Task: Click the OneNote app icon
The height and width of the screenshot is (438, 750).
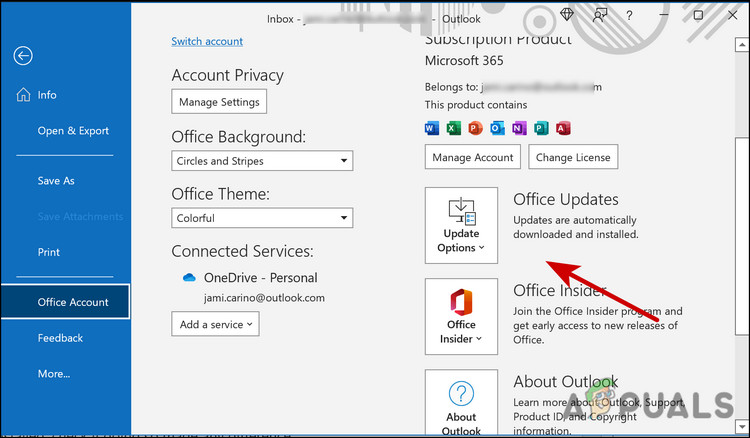Action: tap(519, 128)
